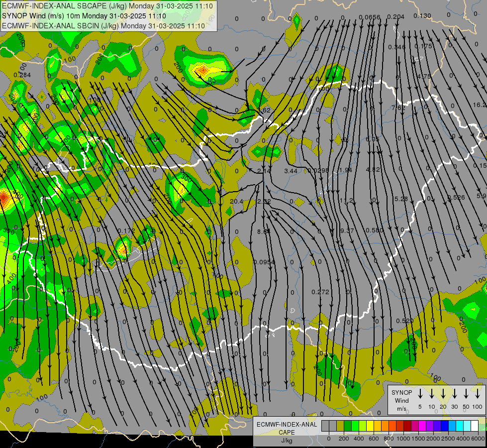
Task: Pick the bright magenta swatch in the CAPE color bar
Action: [x=422, y=426]
